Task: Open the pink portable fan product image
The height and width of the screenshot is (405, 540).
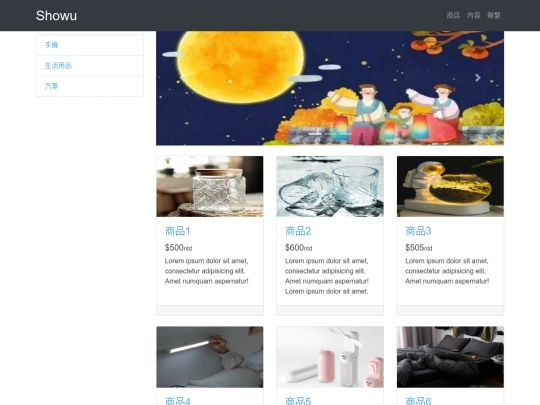Action: tap(330, 357)
